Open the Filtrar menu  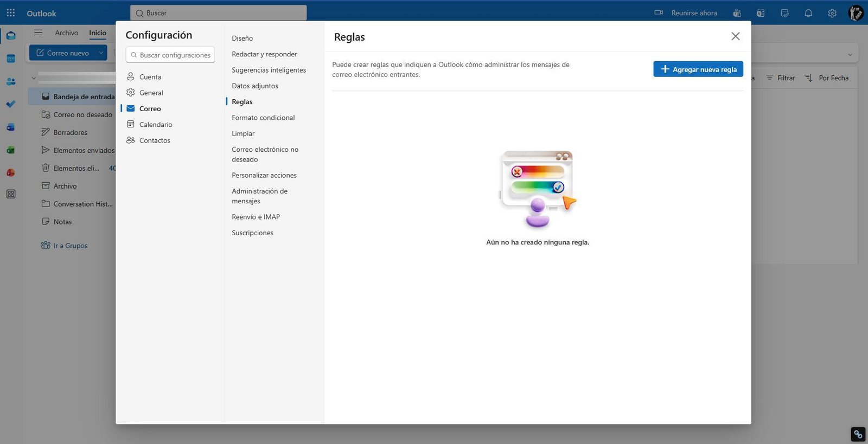coord(780,78)
